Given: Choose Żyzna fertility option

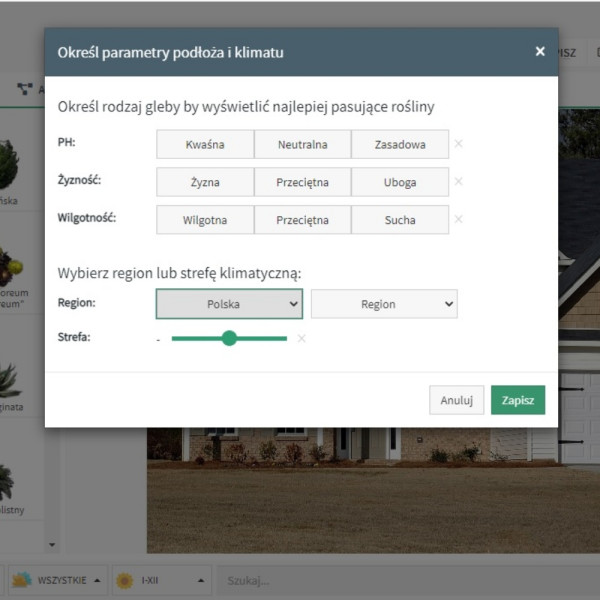Looking at the screenshot, I should tap(205, 182).
